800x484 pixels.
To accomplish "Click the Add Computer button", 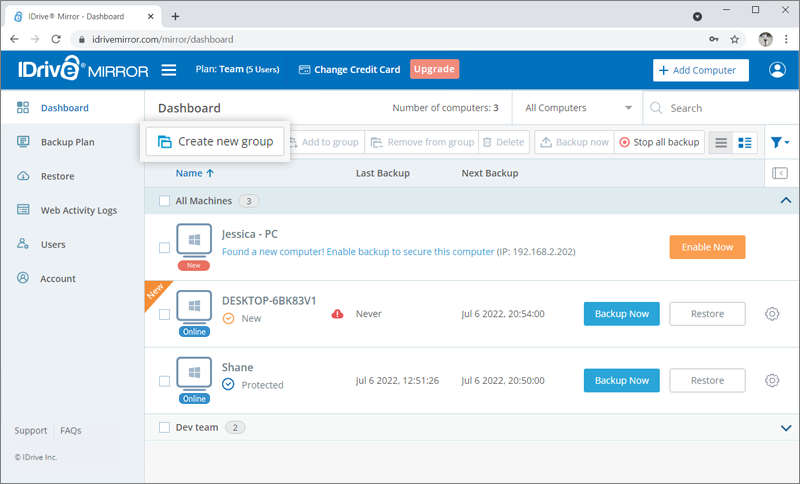I will 701,70.
